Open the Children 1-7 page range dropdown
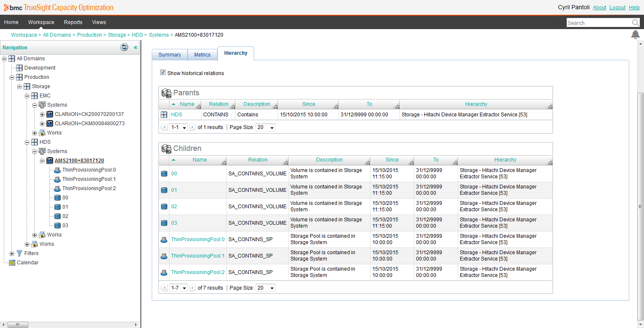Viewport: 644px width, 328px height. [179, 288]
